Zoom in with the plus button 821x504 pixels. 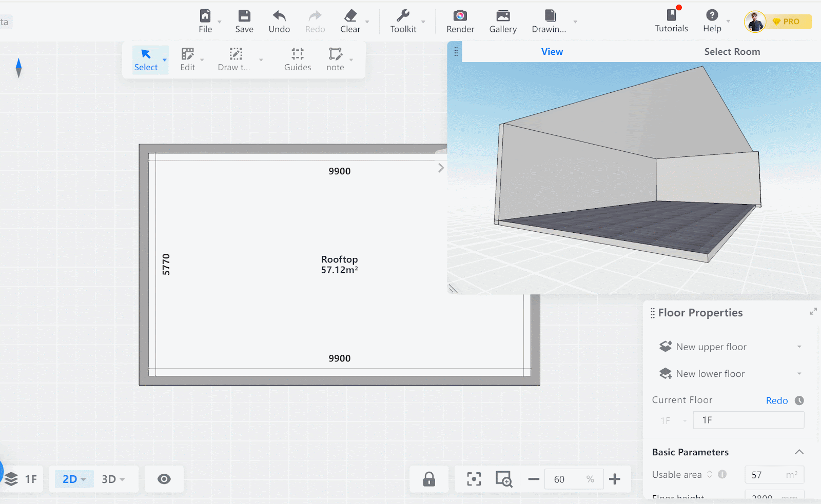[x=614, y=479]
